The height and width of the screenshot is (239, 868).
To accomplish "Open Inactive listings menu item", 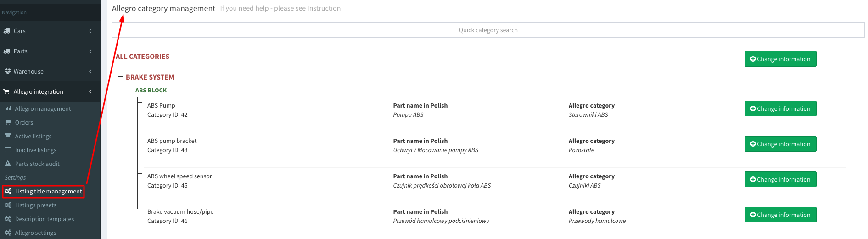I will coord(35,150).
